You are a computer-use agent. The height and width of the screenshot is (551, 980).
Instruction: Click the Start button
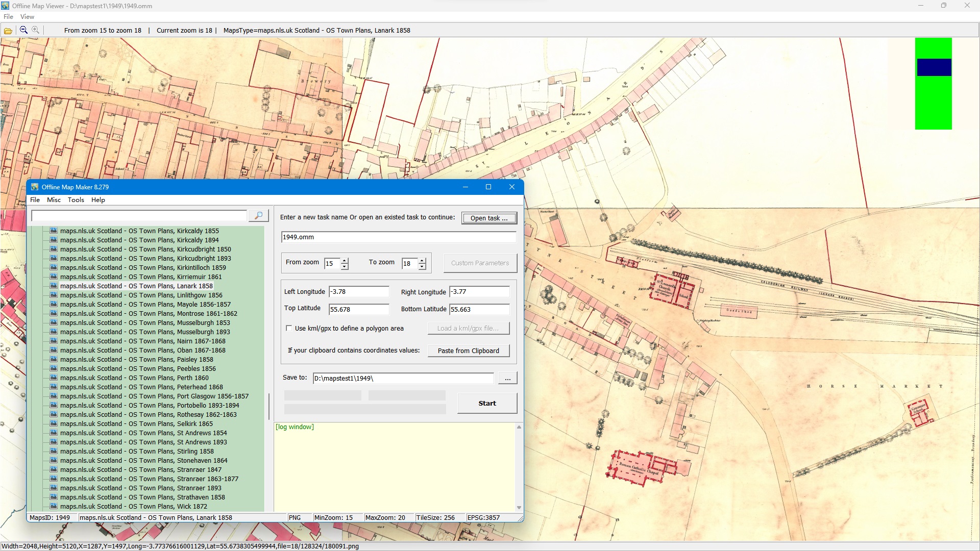click(x=487, y=403)
